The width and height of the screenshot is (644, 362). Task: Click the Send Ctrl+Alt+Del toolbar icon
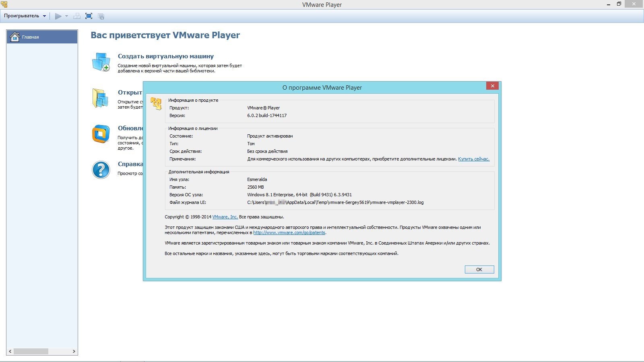(77, 16)
